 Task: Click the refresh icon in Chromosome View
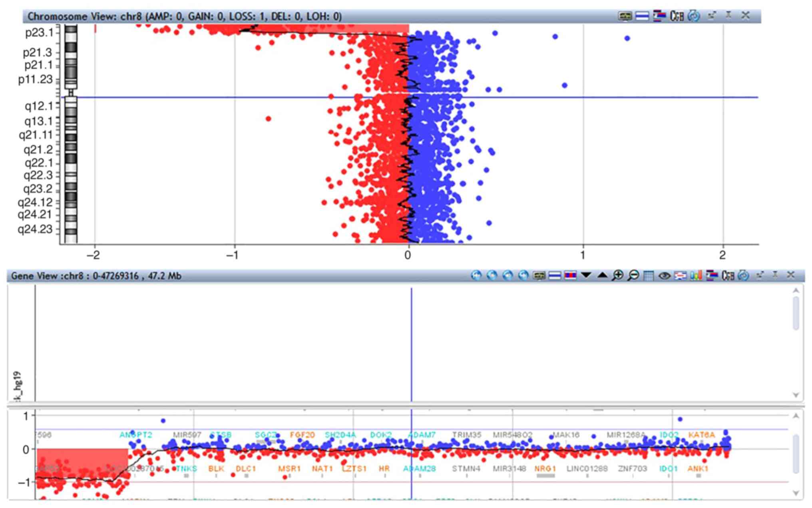[x=694, y=16]
